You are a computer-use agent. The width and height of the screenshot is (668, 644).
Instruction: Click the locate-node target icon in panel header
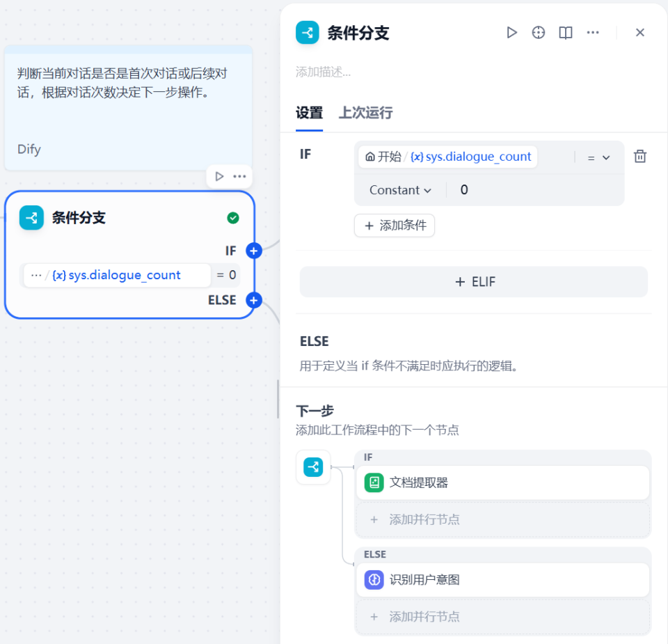(538, 32)
